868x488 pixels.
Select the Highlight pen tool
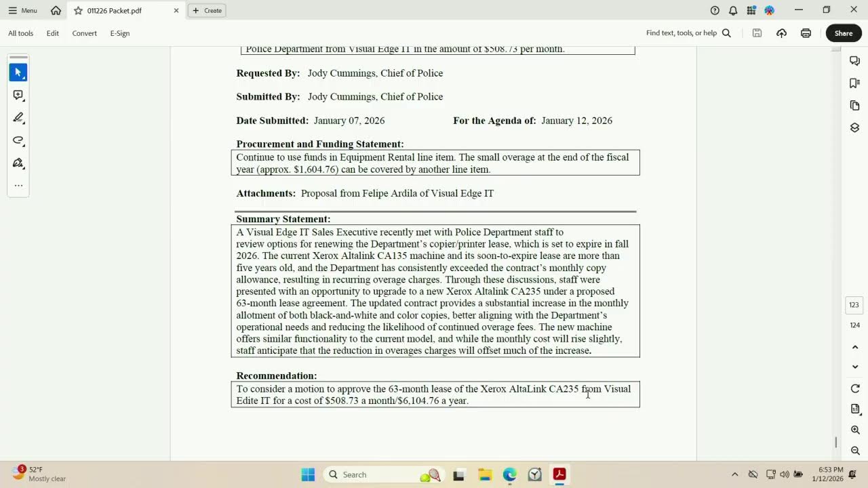[18, 118]
